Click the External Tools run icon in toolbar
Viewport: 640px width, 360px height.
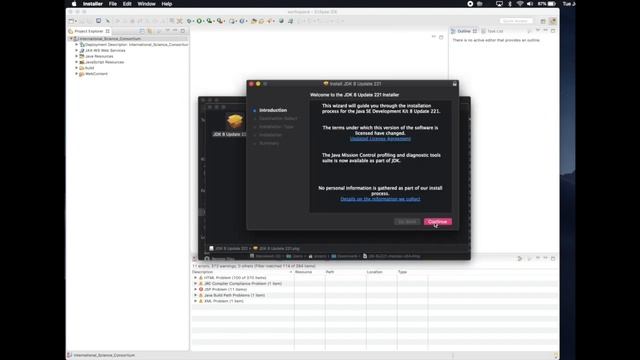point(220,21)
